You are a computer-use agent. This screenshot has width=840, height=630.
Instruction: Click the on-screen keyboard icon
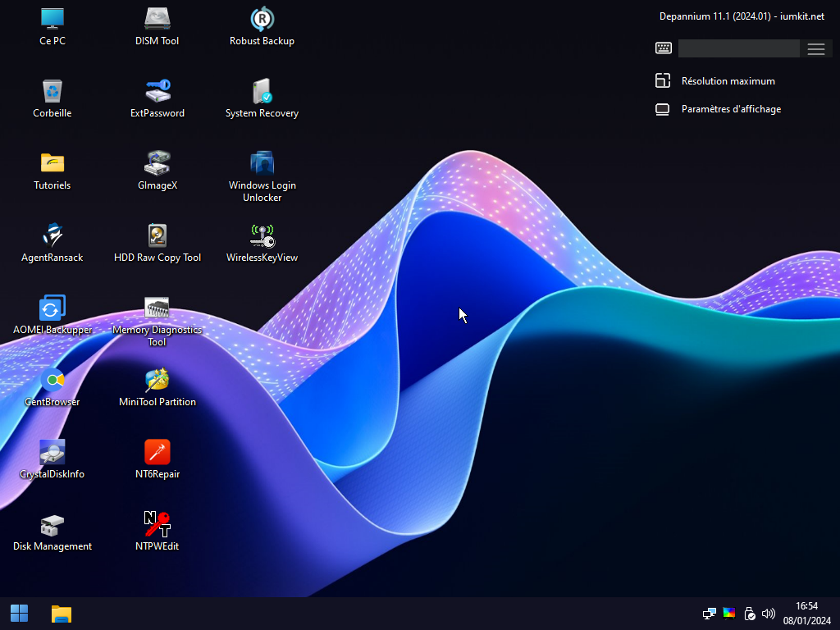(663, 48)
